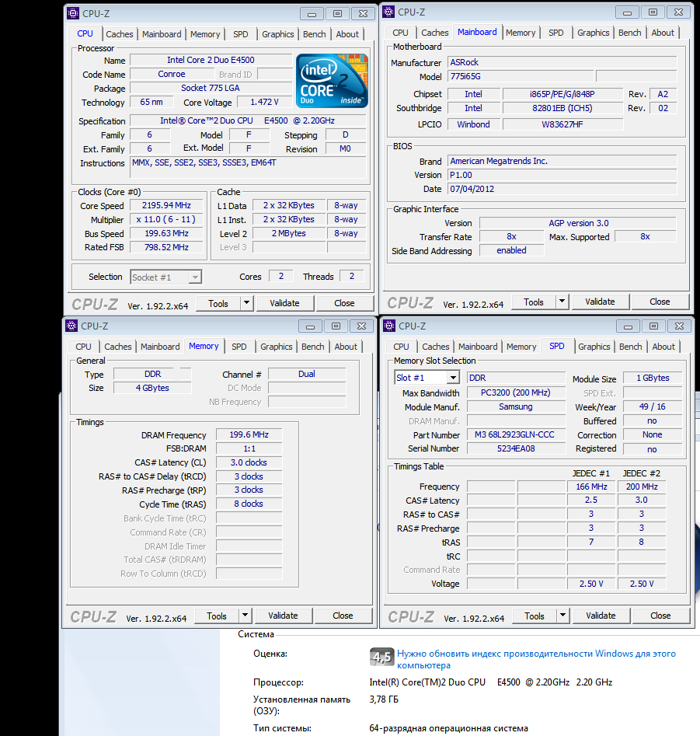Expand Tools arrow in the processor window

pyautogui.click(x=246, y=303)
